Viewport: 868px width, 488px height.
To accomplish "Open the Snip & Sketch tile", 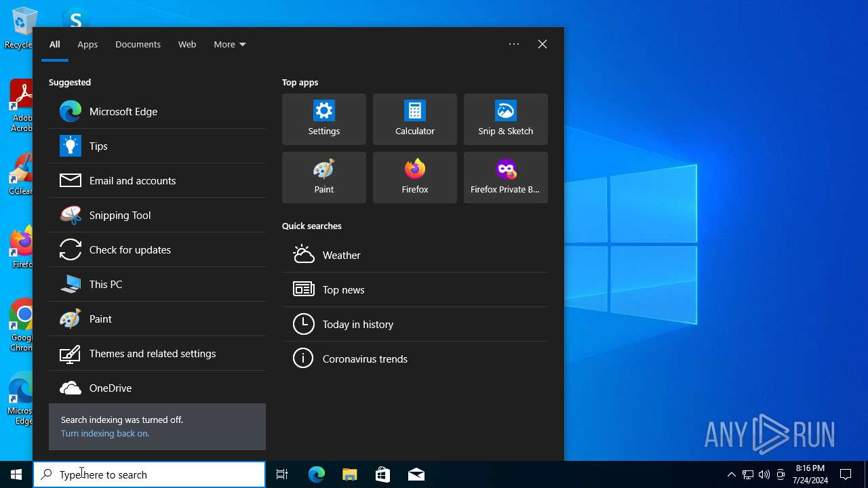I will tap(506, 119).
